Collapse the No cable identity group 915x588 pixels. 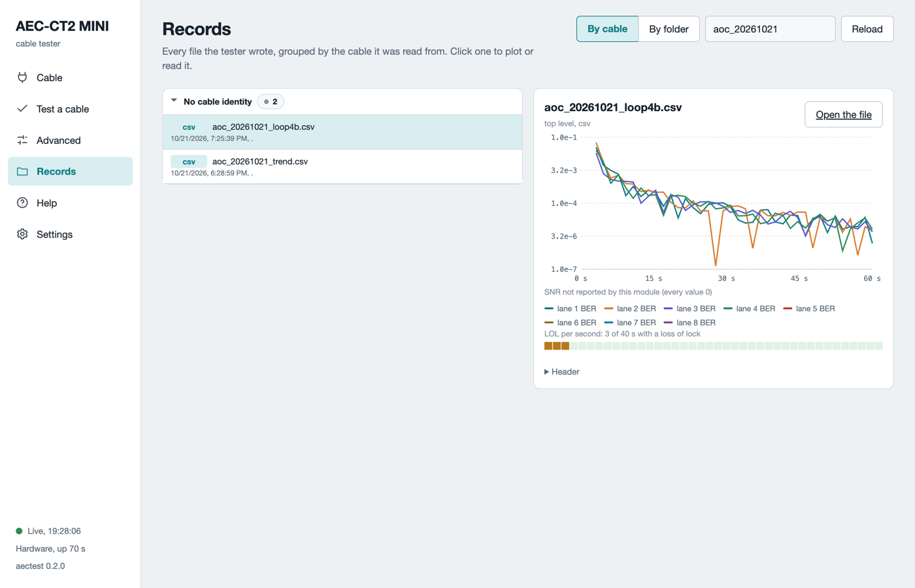coord(174,101)
